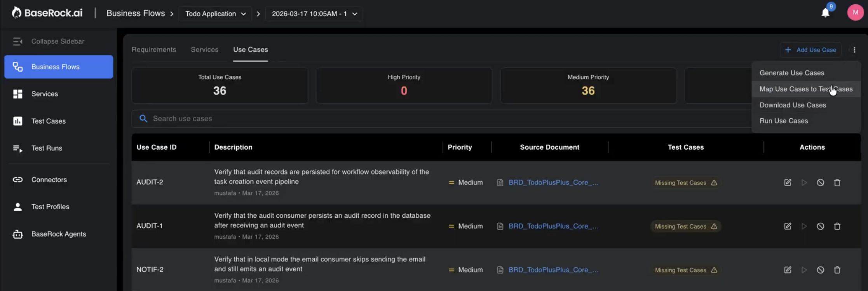
Task: Expand the 2026-03-17 version dropdown
Action: (314, 14)
